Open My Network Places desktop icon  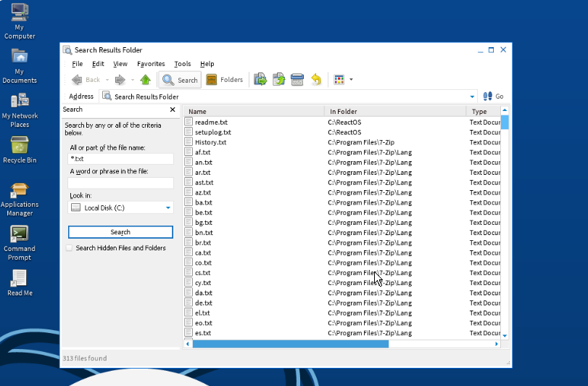20,110
